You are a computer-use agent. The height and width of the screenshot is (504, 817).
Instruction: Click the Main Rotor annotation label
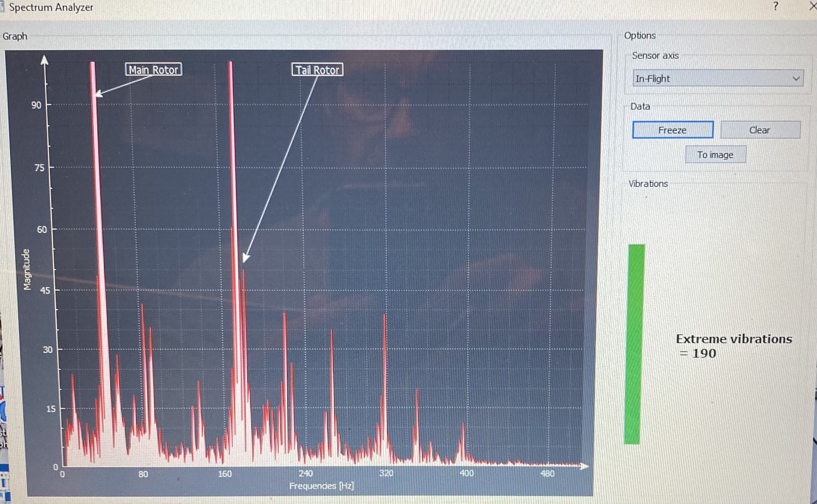(x=154, y=70)
